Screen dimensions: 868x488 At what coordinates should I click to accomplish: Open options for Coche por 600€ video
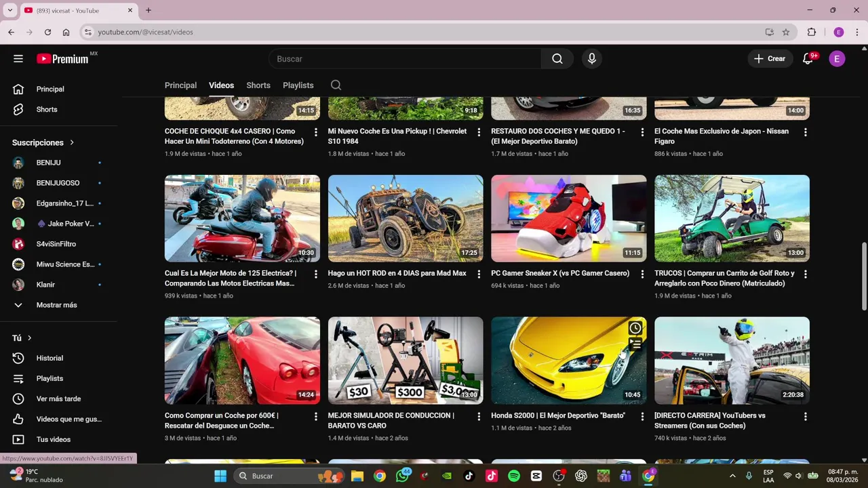click(x=315, y=417)
